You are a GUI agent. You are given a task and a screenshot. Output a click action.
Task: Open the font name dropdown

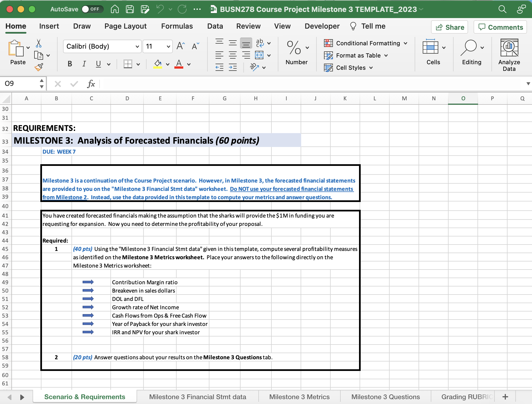pos(102,46)
